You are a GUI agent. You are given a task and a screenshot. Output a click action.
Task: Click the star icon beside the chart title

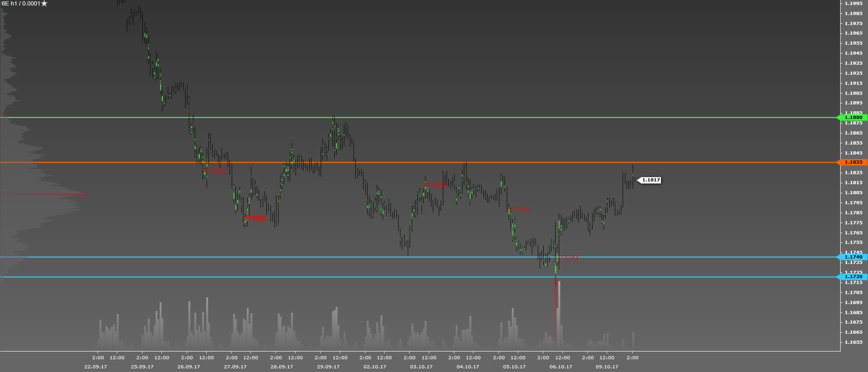(x=44, y=4)
